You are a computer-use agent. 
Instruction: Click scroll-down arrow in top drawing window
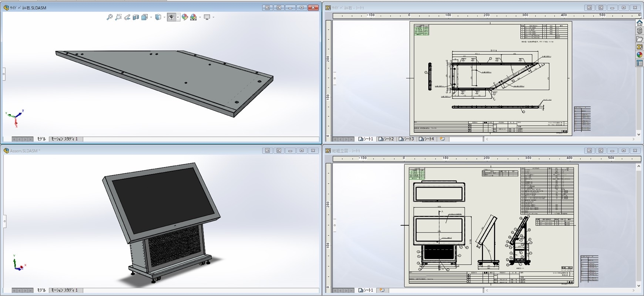point(638,134)
